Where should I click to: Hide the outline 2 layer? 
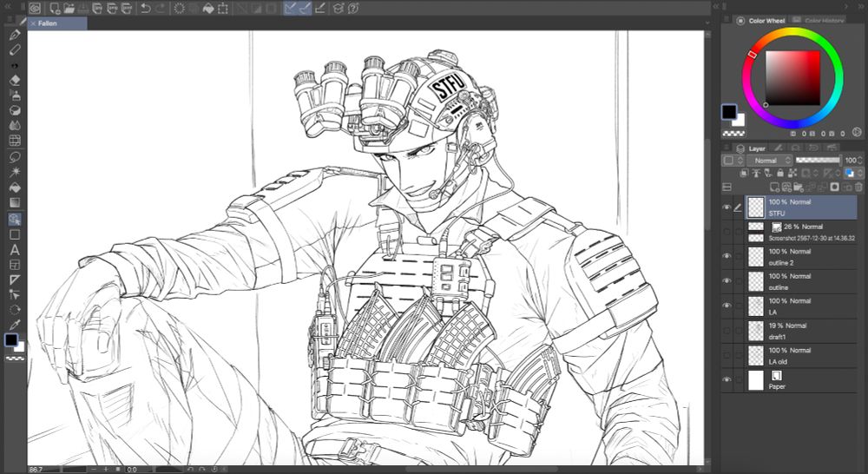727,256
